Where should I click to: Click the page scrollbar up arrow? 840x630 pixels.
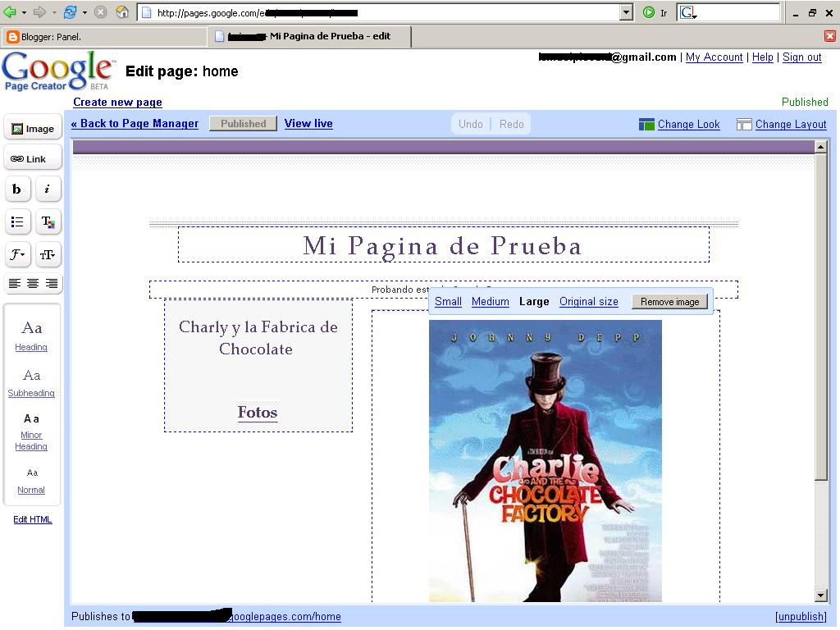[x=820, y=147]
